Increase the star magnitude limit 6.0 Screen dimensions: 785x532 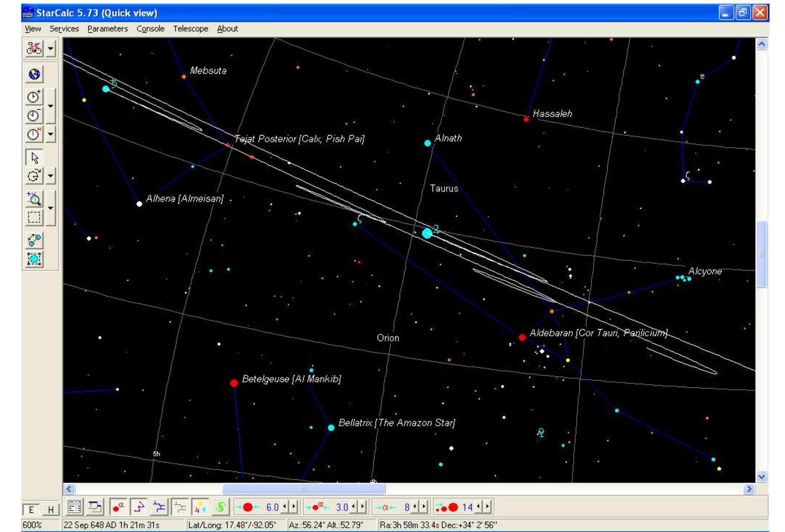[x=294, y=507]
